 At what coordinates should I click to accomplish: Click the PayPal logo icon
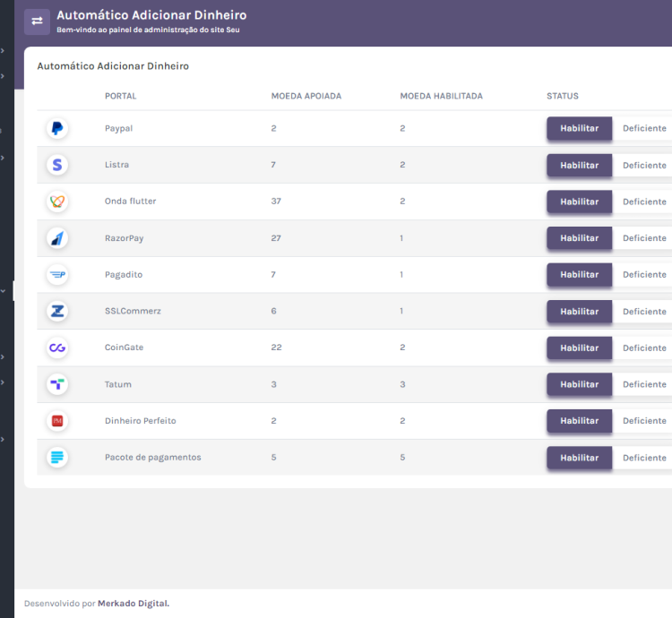(57, 129)
